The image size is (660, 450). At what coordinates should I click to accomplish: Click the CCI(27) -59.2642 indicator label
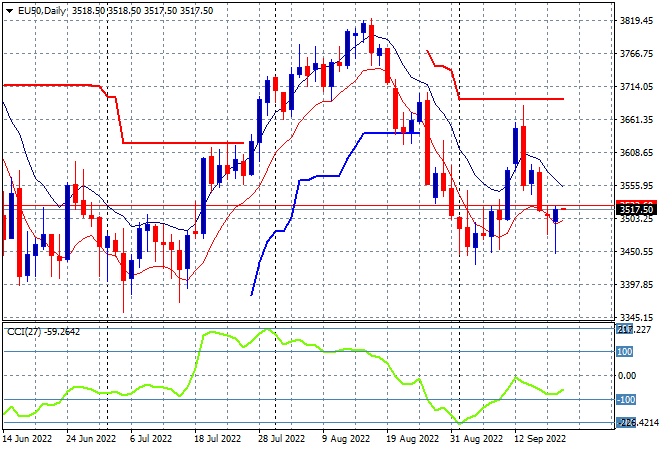pyautogui.click(x=43, y=332)
